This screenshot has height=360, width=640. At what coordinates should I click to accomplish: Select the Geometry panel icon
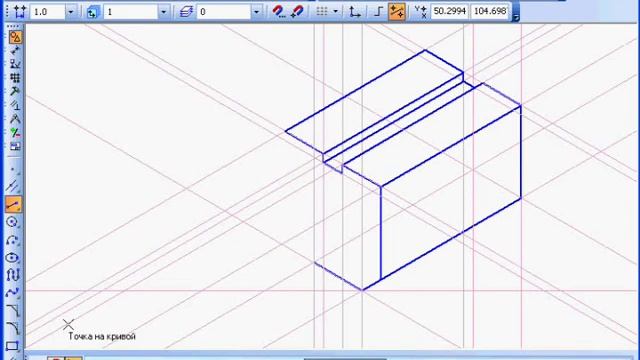[x=15, y=37]
